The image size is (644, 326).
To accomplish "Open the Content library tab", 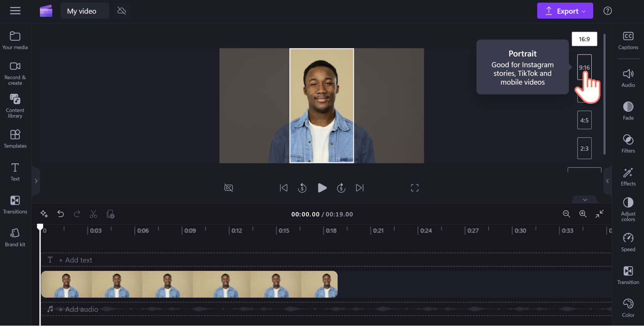I will pos(15,106).
